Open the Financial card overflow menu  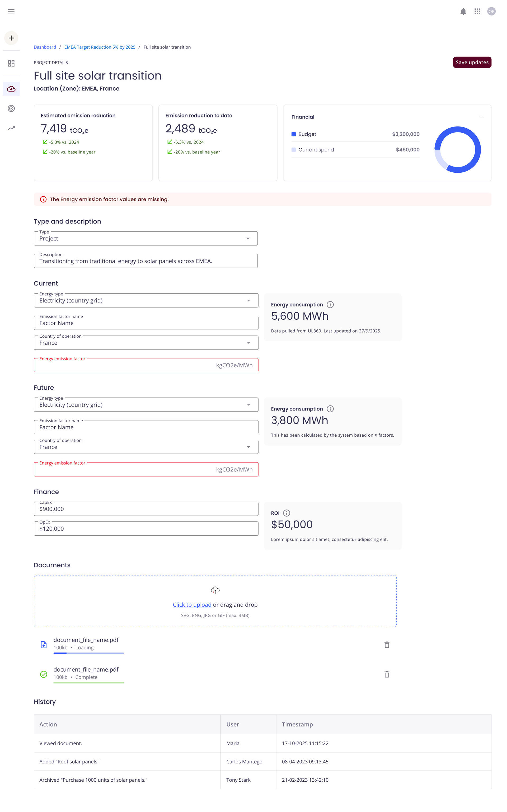pos(481,117)
